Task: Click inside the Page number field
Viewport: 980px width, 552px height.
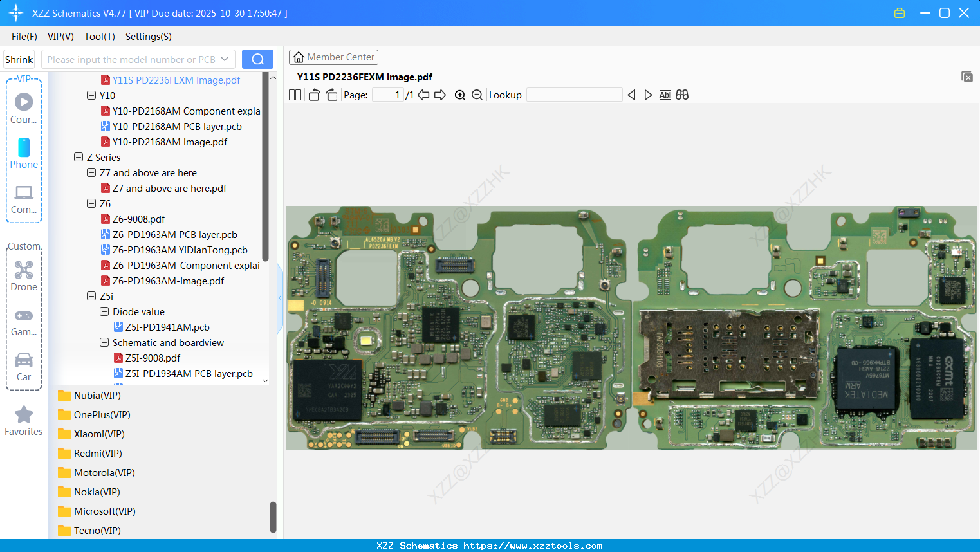Action: click(387, 95)
